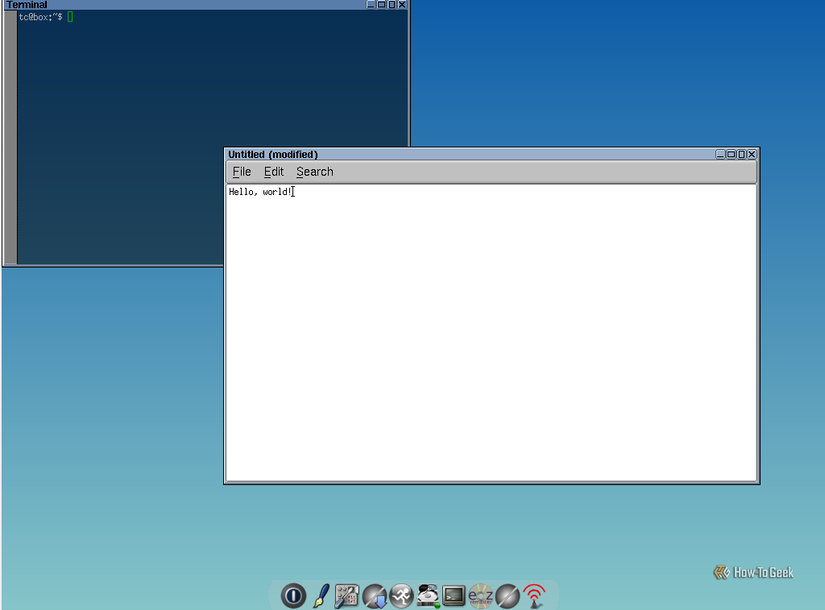Open the Edit menu
Viewport: 825px width, 610px height.
[x=273, y=171]
